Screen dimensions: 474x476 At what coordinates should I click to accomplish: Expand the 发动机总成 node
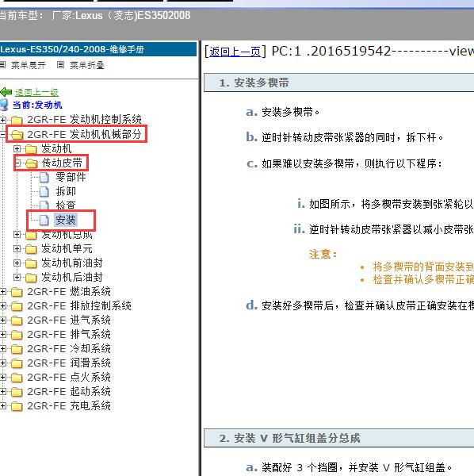[x=17, y=234]
